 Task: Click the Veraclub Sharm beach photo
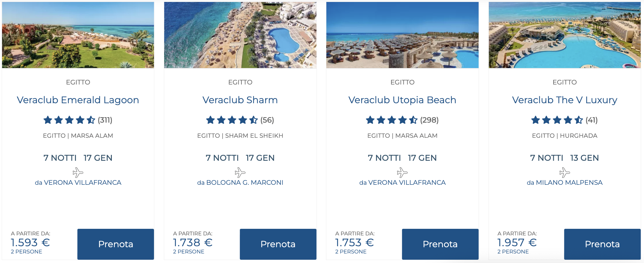(240, 35)
